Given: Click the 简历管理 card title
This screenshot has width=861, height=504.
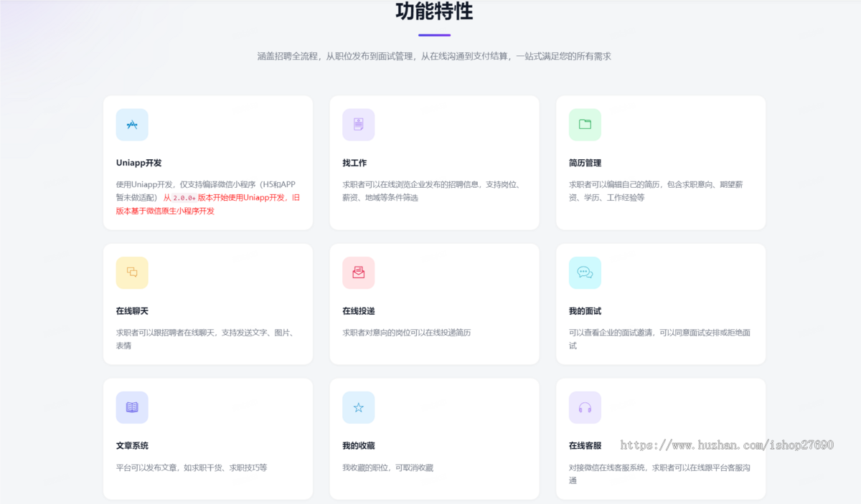Looking at the screenshot, I should 585,163.
